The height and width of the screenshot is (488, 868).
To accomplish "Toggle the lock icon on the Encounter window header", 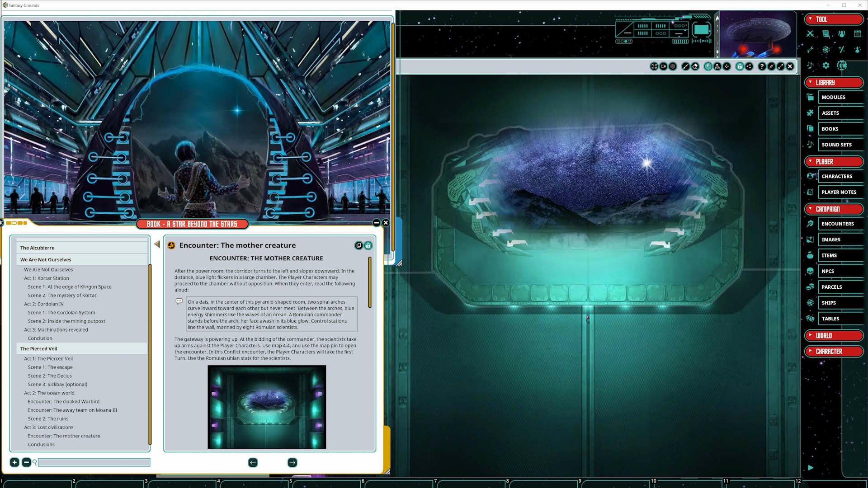I will click(x=368, y=245).
